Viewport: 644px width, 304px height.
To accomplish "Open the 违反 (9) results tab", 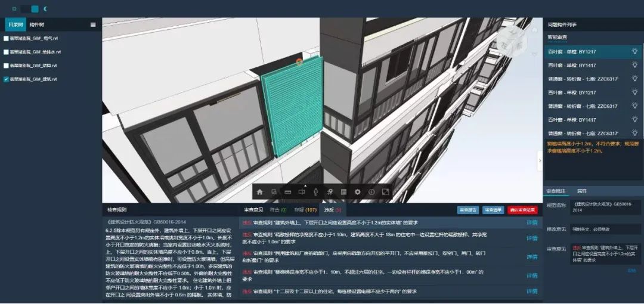I will click(333, 210).
